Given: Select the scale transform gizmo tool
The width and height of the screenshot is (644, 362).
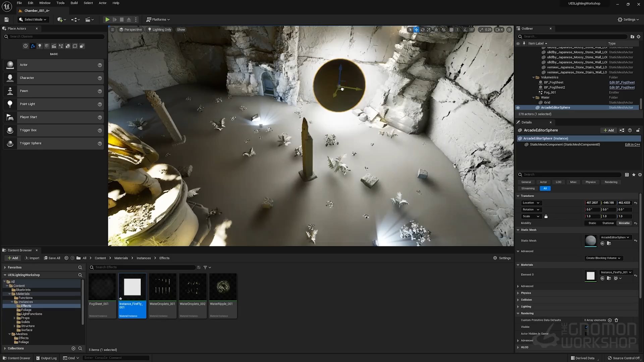Looking at the screenshot, I should coord(429,30).
